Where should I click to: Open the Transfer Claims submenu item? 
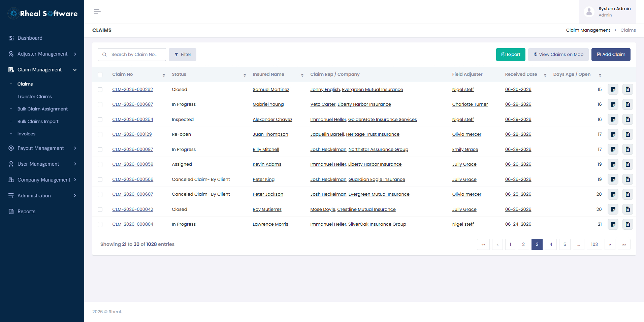point(35,96)
